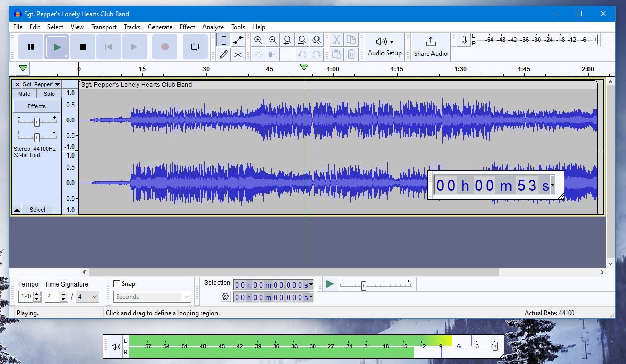Open selection end time format dropdown
Screen dimensions: 626x364
(x=311, y=297)
